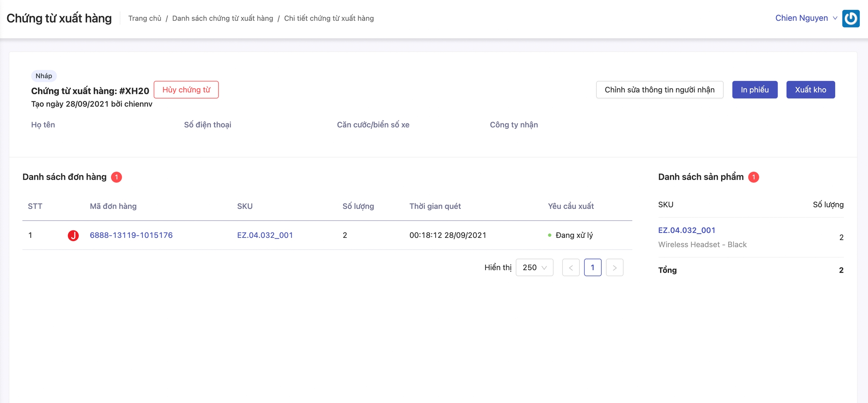Screen dimensions: 868x403
Task: Click the order list count badge
Action: [x=116, y=177]
